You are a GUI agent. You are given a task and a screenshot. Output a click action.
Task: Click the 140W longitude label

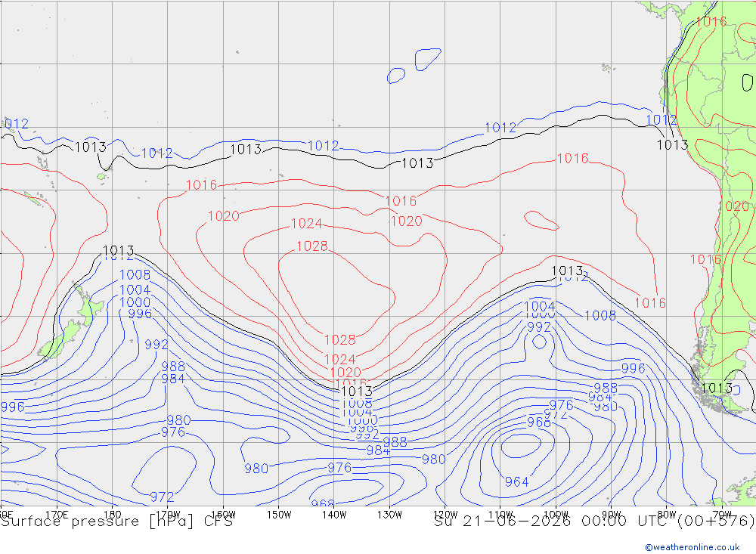pos(334,515)
